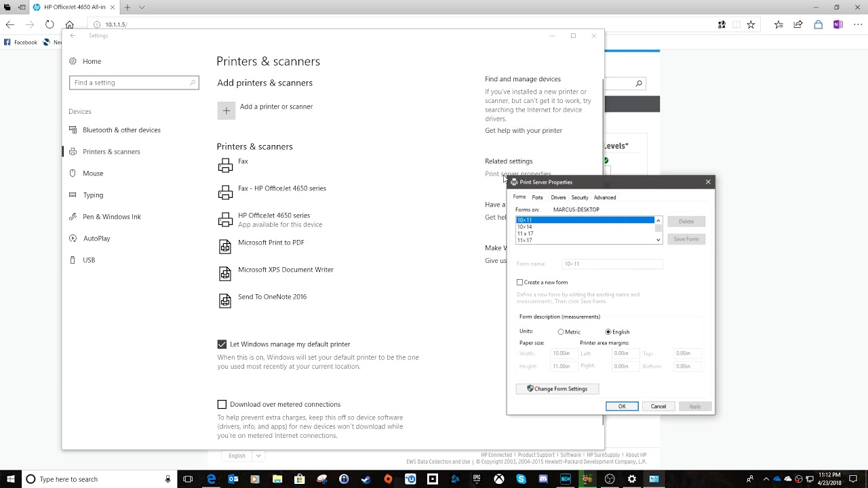Viewport: 868px width, 488px height.
Task: Open Edge Settings and more menu
Action: (857, 24)
